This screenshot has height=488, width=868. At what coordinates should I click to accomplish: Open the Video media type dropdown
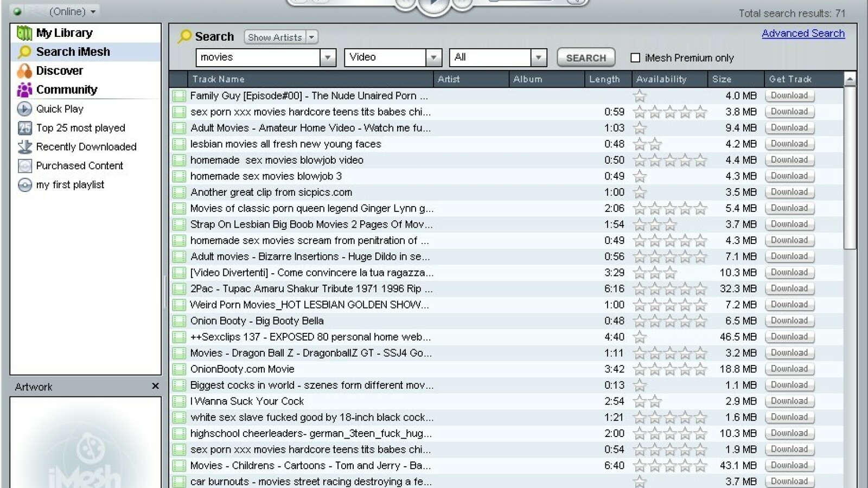[x=433, y=57]
